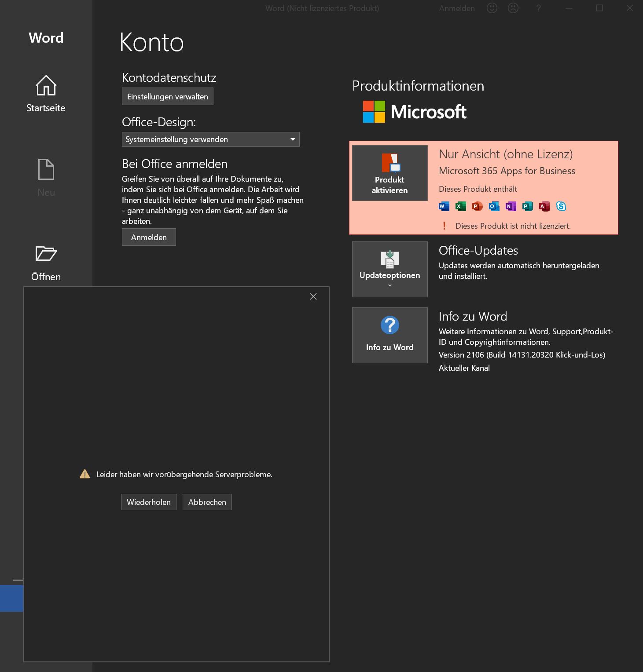This screenshot has height=672, width=643.
Task: Click Wiederholen to retry
Action: click(149, 502)
